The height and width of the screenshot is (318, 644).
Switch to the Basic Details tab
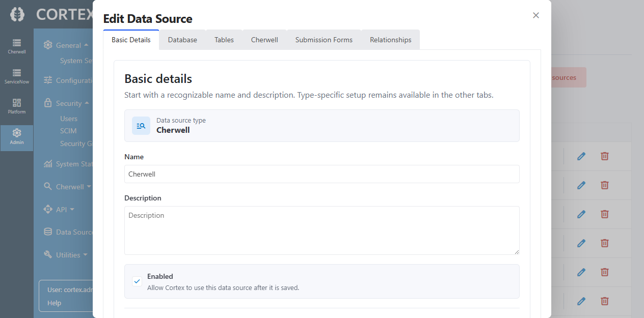131,40
